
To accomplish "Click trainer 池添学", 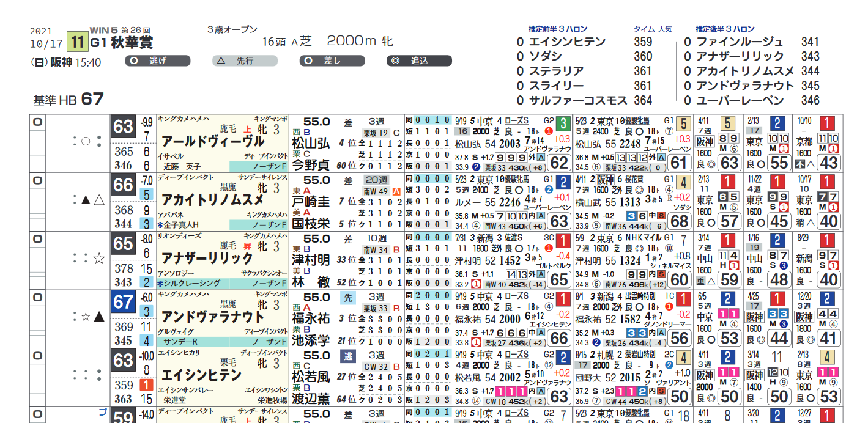I will click(310, 340).
